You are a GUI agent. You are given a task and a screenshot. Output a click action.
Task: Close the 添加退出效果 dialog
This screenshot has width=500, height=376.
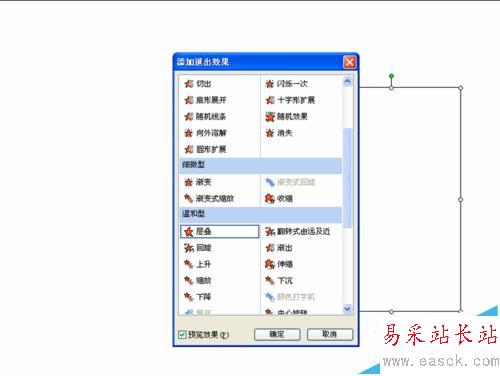click(x=350, y=62)
